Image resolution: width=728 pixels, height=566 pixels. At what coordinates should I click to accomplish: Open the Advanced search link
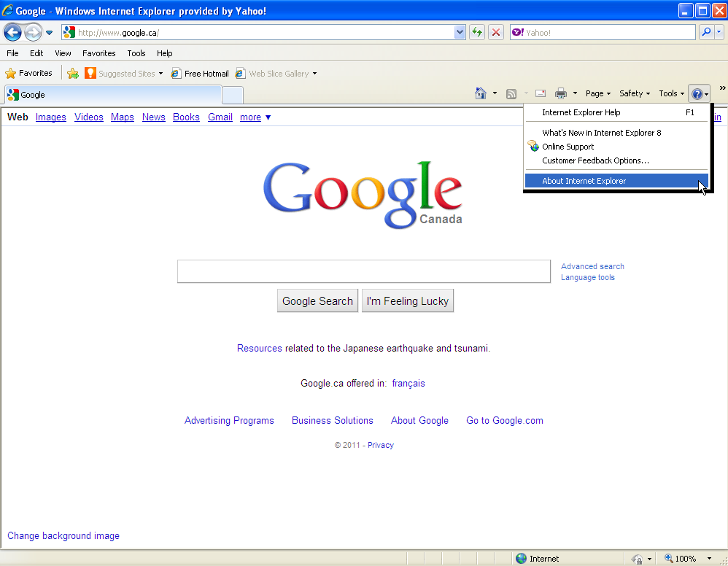point(592,266)
